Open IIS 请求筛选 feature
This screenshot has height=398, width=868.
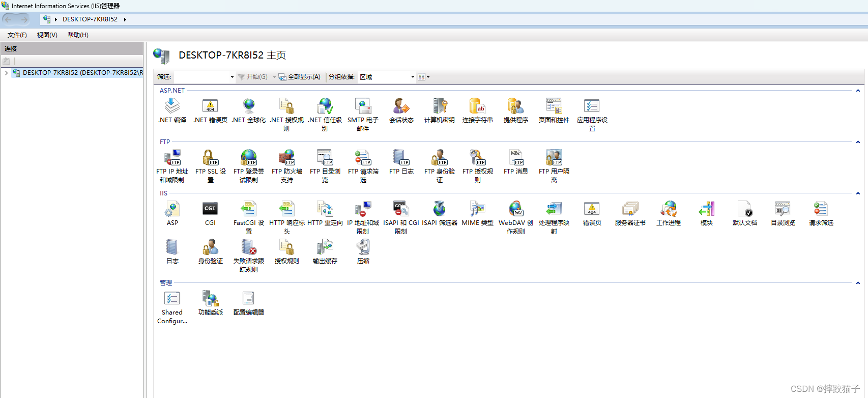[x=821, y=213]
